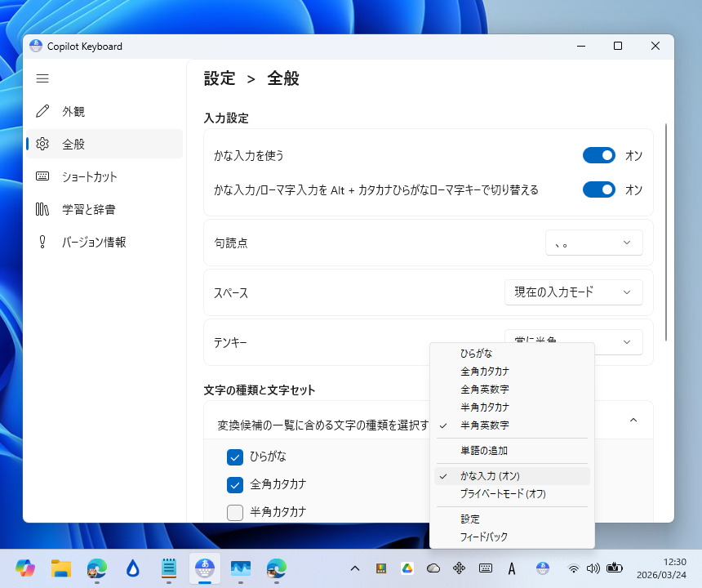Click the IME input indicator A in tray
Viewport: 702px width, 588px height.
click(x=512, y=568)
